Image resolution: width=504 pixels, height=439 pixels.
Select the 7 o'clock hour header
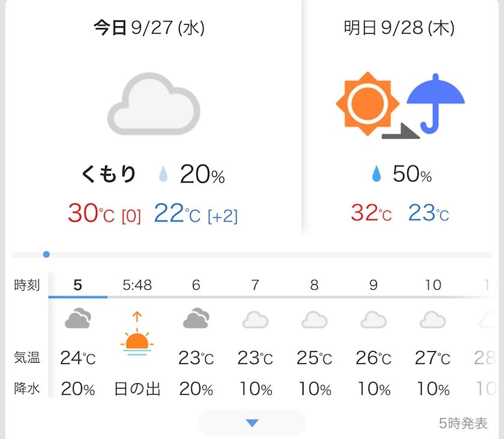(255, 285)
